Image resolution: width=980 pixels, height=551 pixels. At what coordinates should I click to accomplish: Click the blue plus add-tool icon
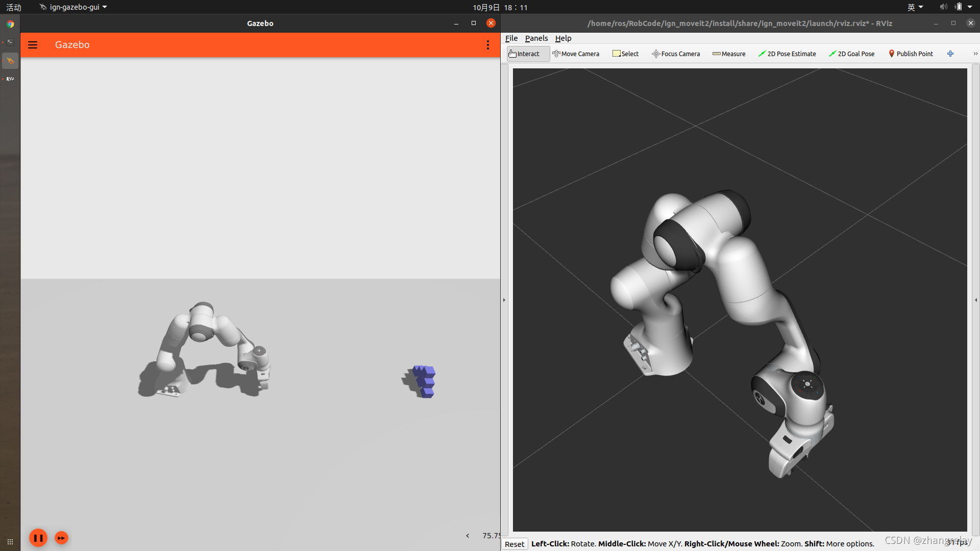coord(950,54)
